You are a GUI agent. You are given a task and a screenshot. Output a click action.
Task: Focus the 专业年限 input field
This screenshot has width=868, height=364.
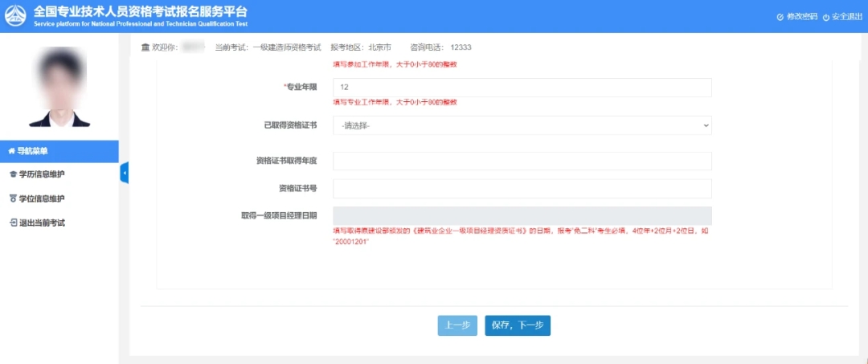coord(521,88)
